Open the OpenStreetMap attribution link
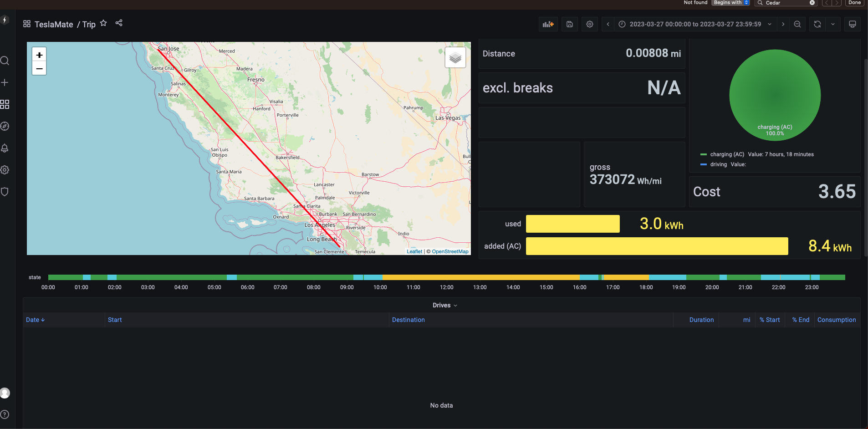Screen dimensions: 868x429 pyautogui.click(x=449, y=251)
